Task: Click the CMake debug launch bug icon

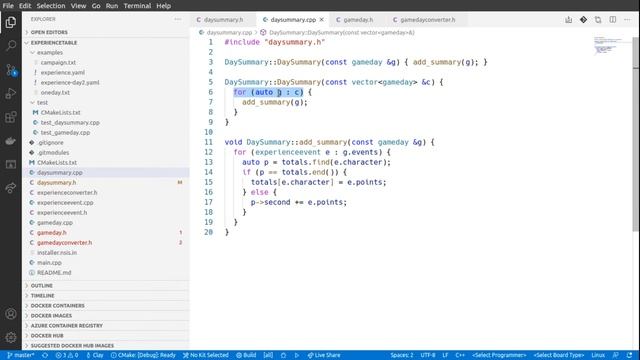Action: [x=283, y=355]
